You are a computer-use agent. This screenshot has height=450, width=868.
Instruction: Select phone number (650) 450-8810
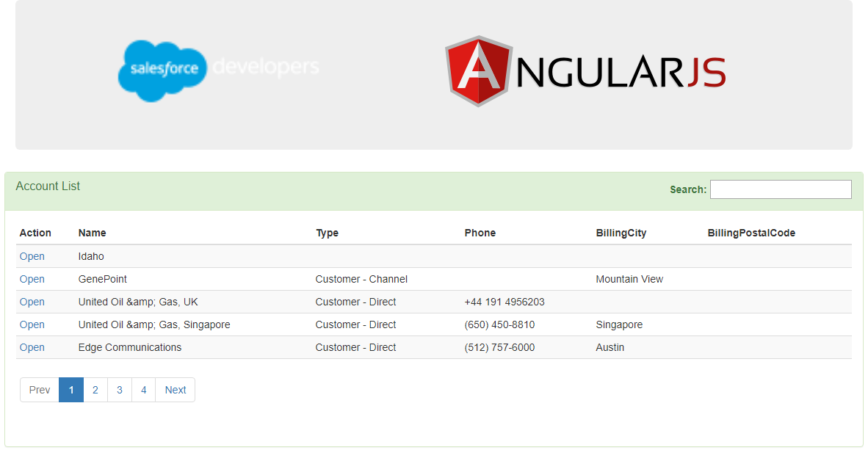(499, 324)
